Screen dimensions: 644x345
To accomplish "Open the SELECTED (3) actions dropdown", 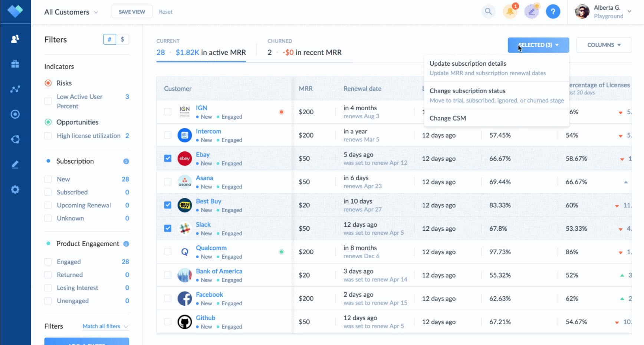I will click(x=538, y=45).
